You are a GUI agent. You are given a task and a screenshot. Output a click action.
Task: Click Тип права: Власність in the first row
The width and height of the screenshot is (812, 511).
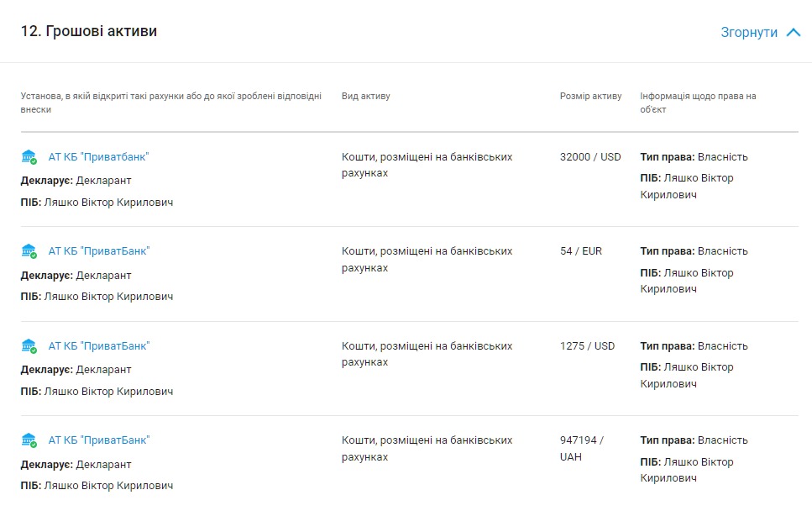(694, 157)
